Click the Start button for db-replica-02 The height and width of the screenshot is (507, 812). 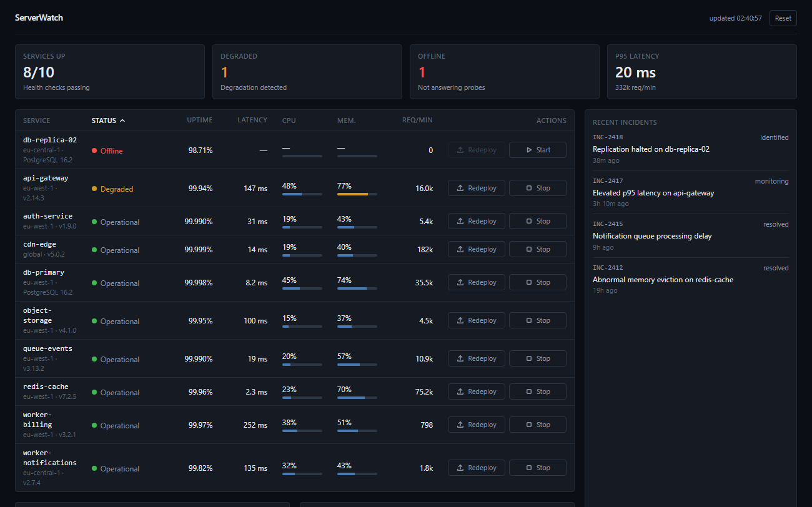point(538,150)
